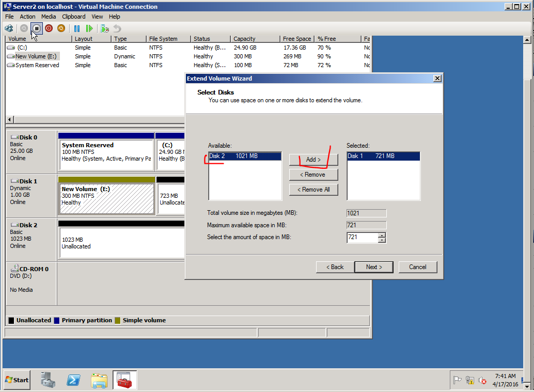Click the < Back button
534x392 pixels.
335,267
